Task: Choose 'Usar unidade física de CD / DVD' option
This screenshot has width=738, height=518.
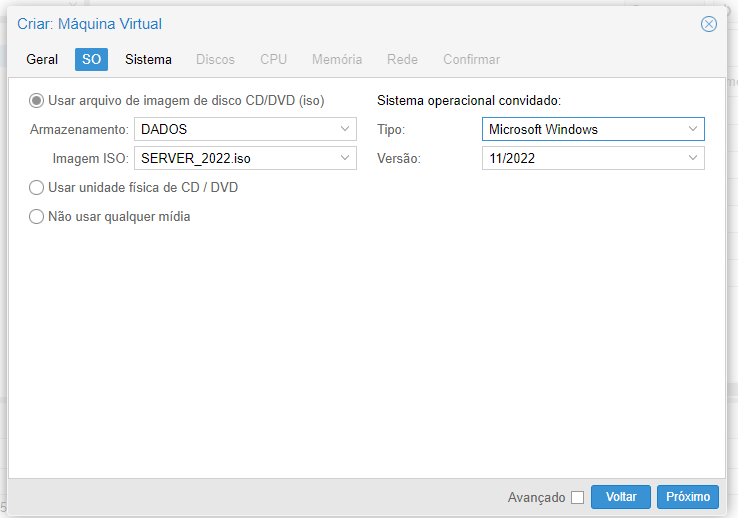Action: 36,188
